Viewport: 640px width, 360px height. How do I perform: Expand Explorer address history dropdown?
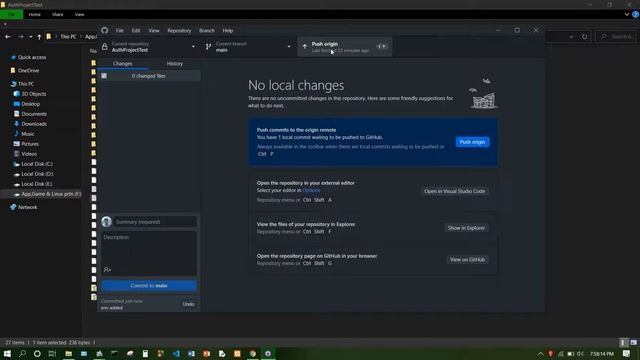pos(571,37)
